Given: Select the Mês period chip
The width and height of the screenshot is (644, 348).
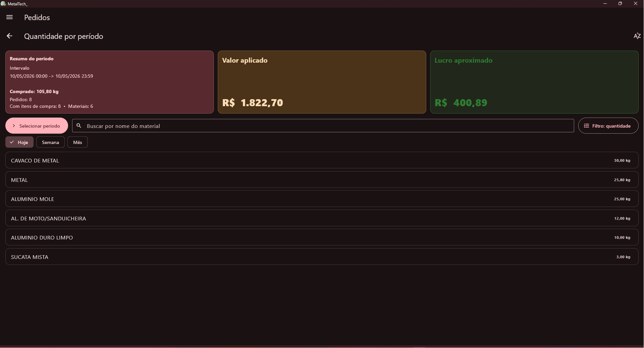Looking at the screenshot, I should click(x=77, y=142).
